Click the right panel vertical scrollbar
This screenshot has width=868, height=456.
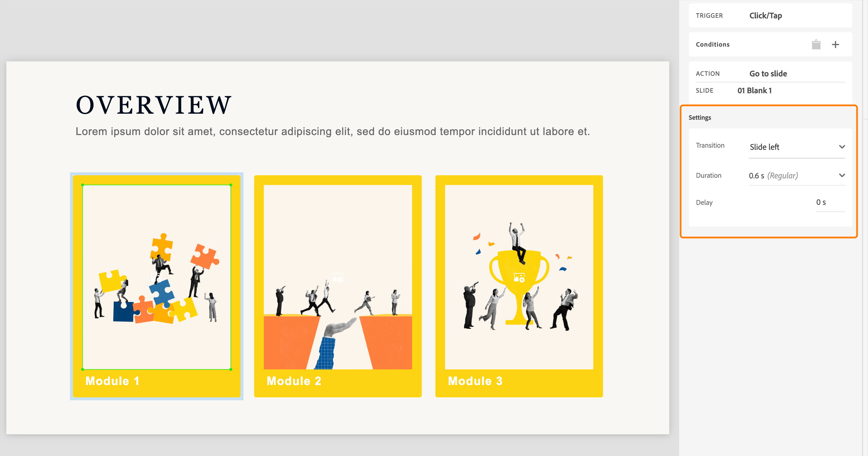pyautogui.click(x=865, y=59)
